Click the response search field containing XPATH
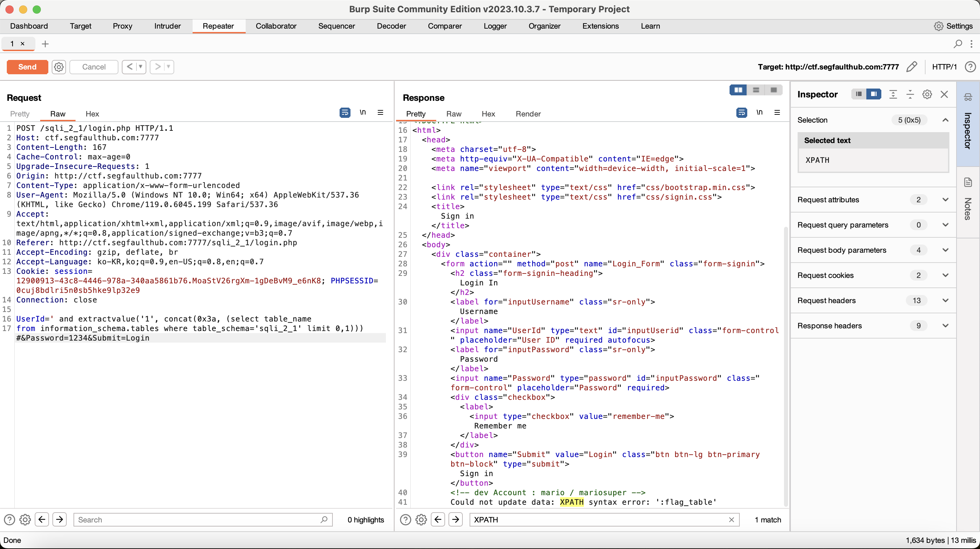 tap(604, 520)
